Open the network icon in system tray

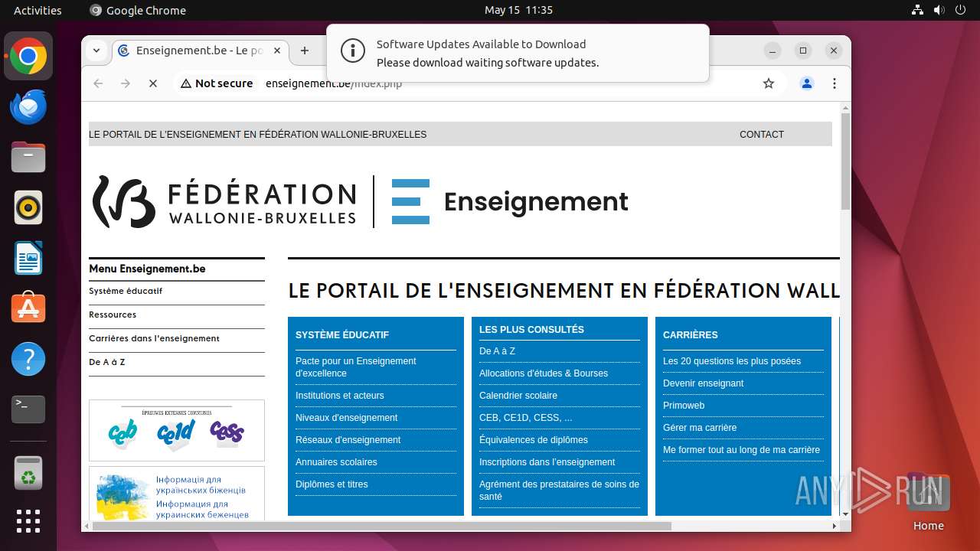coord(918,10)
